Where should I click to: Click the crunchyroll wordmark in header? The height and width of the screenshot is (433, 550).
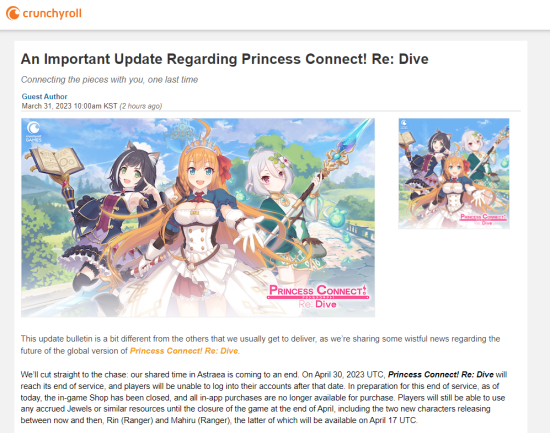point(52,13)
